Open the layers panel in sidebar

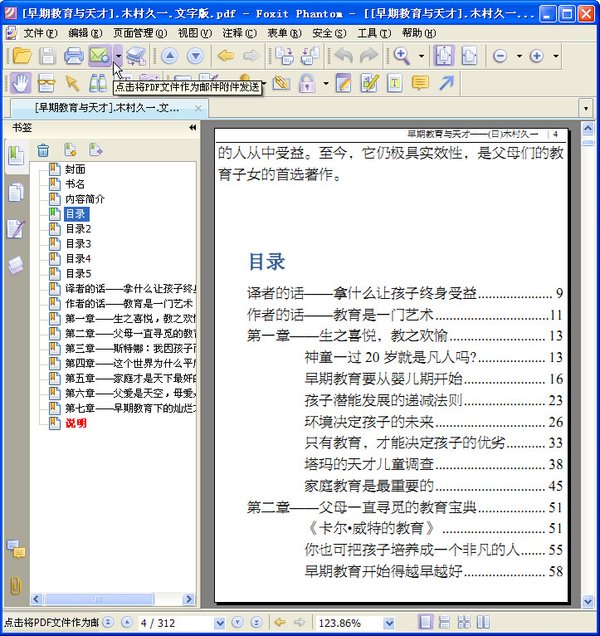tap(16, 266)
